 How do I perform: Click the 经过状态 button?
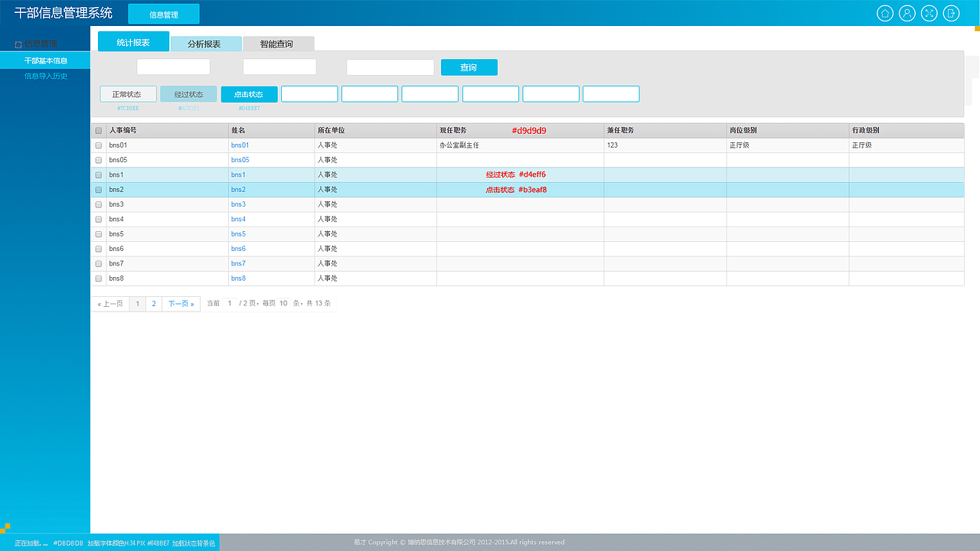[x=188, y=94]
